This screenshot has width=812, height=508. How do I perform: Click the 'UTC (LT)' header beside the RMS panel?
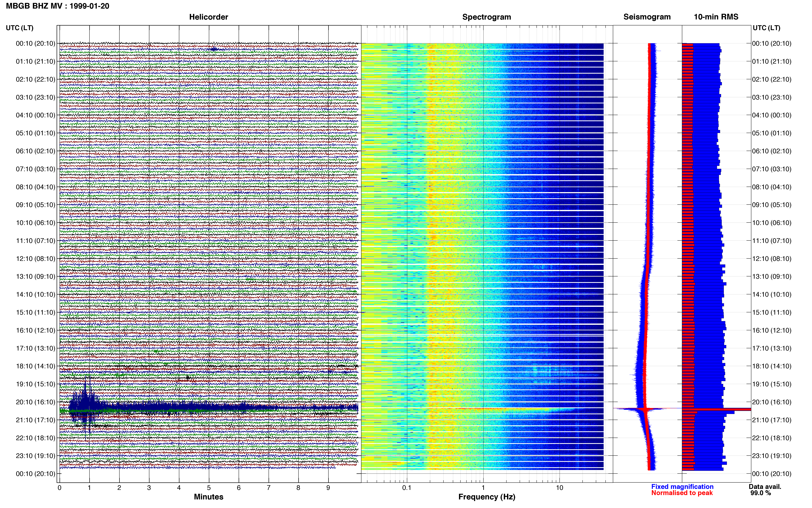(766, 28)
